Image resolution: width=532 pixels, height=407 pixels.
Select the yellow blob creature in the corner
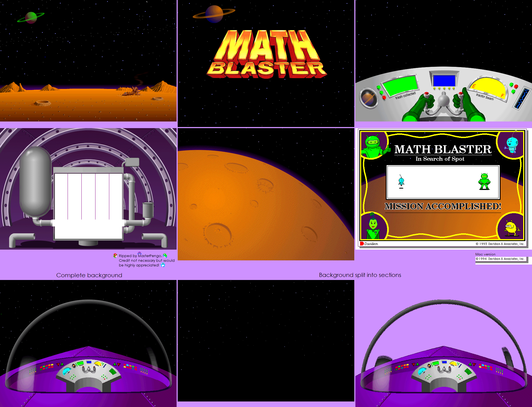coord(512,228)
